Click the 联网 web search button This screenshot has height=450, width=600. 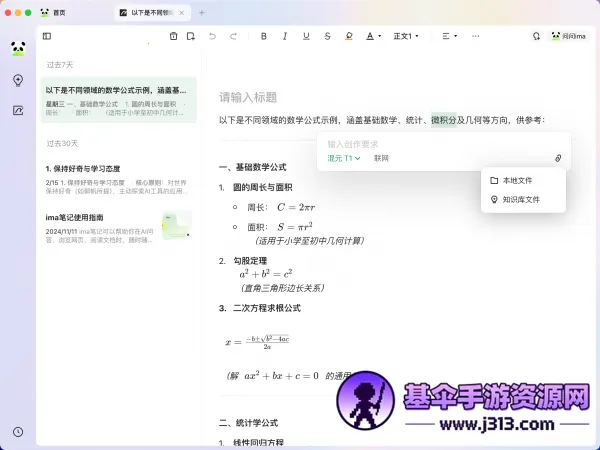coord(381,158)
